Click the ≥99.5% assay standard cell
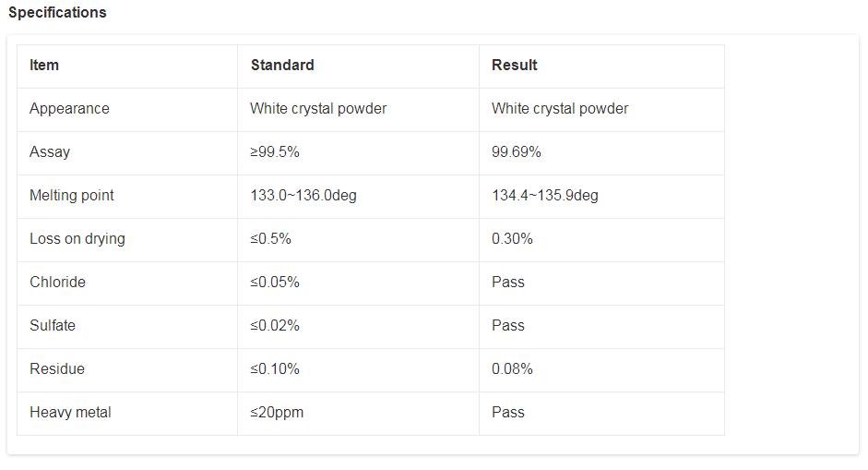 (x=275, y=152)
